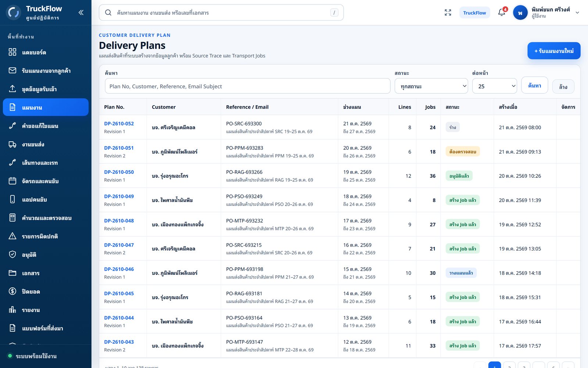Open plan link DP-2610-043

click(119, 342)
